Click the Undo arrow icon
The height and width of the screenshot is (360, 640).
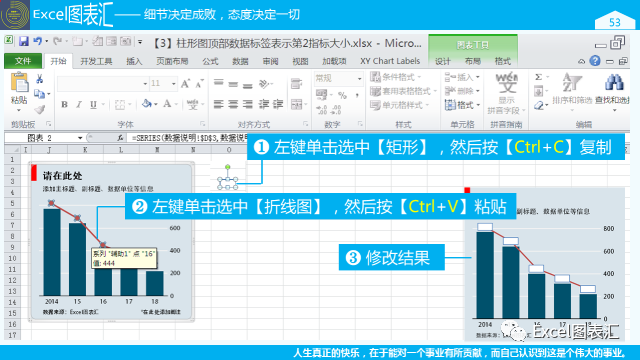pyautogui.click(x=38, y=41)
